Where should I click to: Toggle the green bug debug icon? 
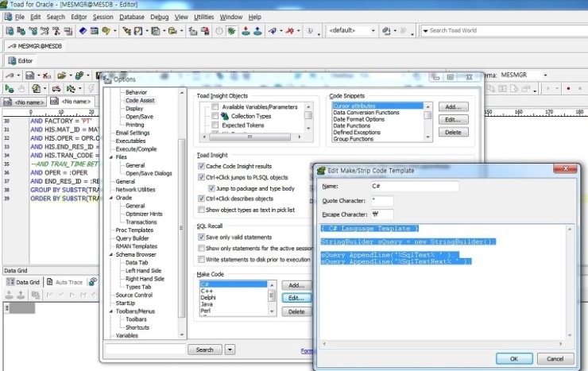(x=231, y=31)
